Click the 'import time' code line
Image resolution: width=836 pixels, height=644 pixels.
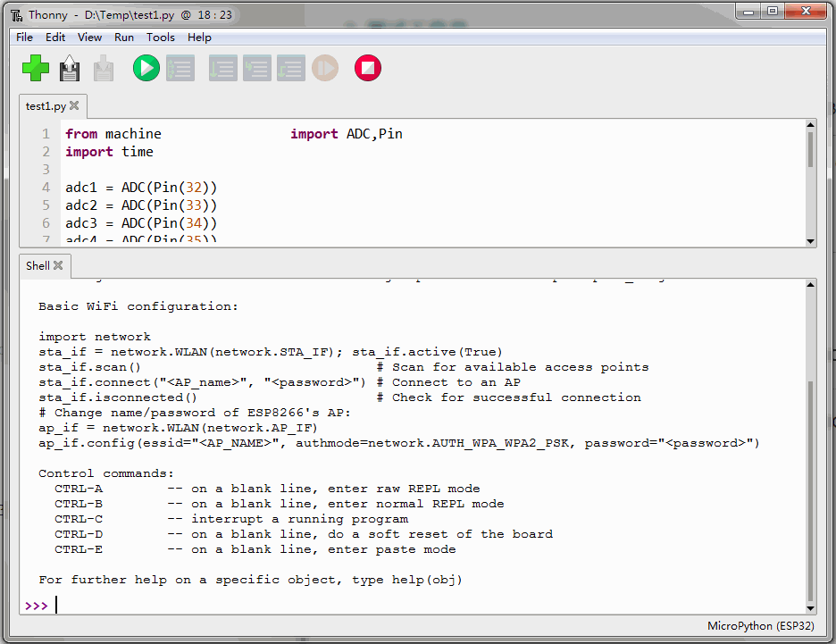point(109,152)
